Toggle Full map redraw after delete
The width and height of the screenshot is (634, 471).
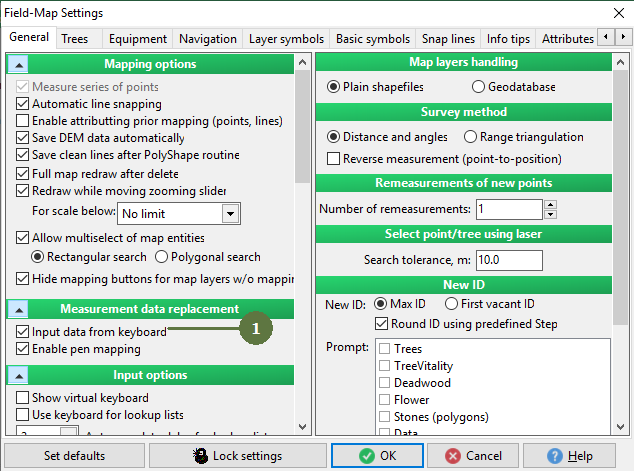click(22, 174)
